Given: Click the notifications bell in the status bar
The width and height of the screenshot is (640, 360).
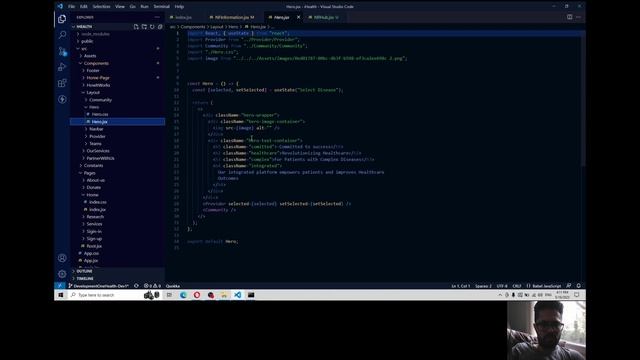Looking at the screenshot, I should coord(578,286).
